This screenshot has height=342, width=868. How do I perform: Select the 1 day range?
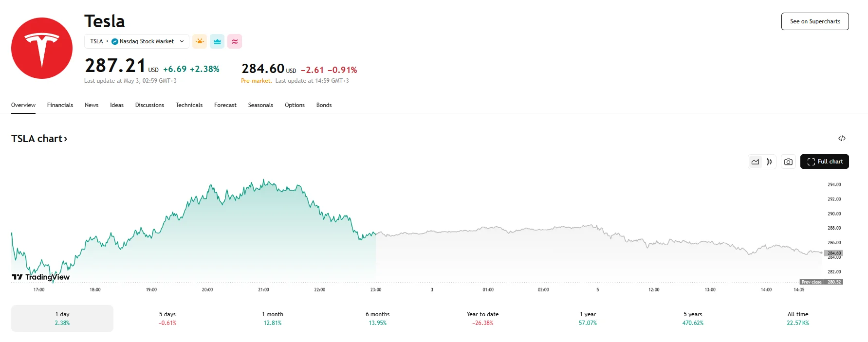click(x=62, y=318)
